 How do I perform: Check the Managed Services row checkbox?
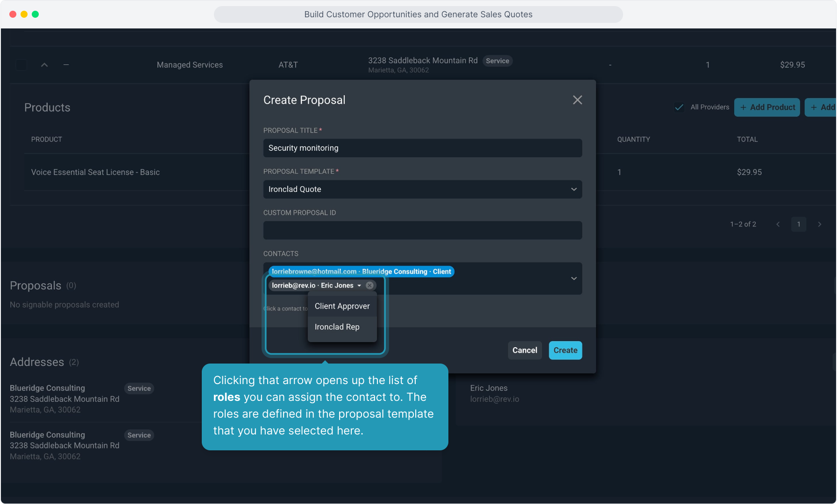point(21,65)
